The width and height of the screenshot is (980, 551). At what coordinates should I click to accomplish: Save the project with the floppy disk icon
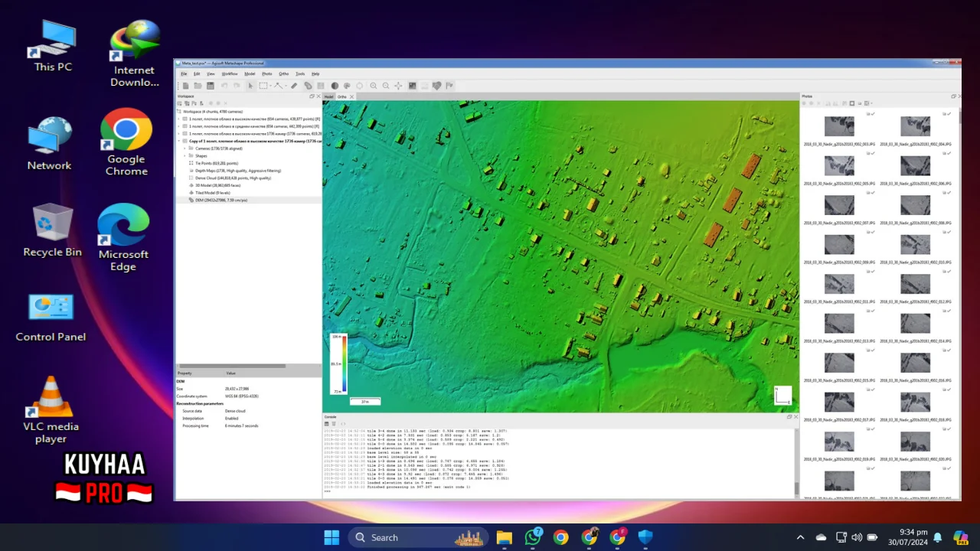[211, 86]
